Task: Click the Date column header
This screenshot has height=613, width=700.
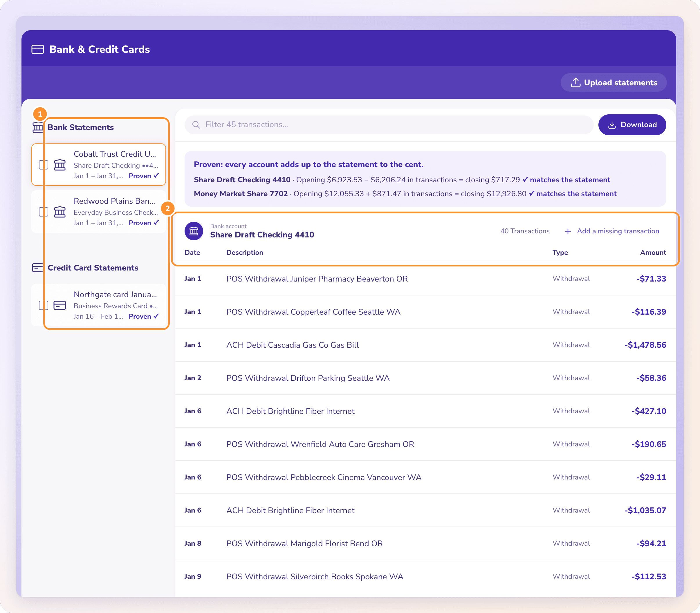Action: (x=192, y=253)
